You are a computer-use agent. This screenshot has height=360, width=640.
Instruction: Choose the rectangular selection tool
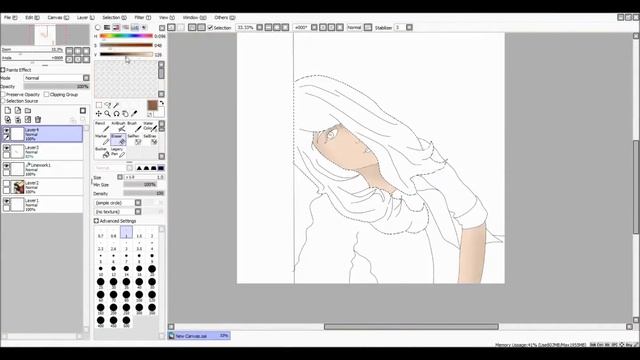pos(99,105)
